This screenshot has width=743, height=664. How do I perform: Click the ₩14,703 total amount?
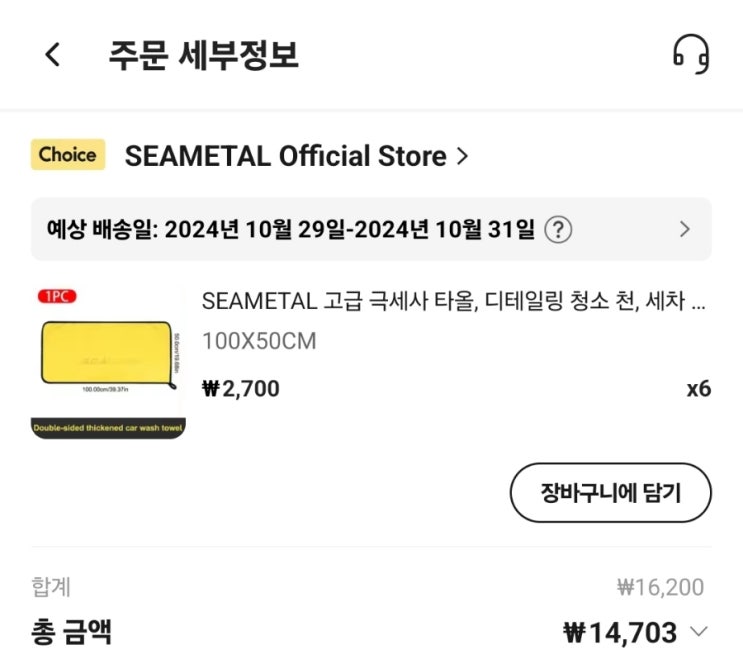620,632
